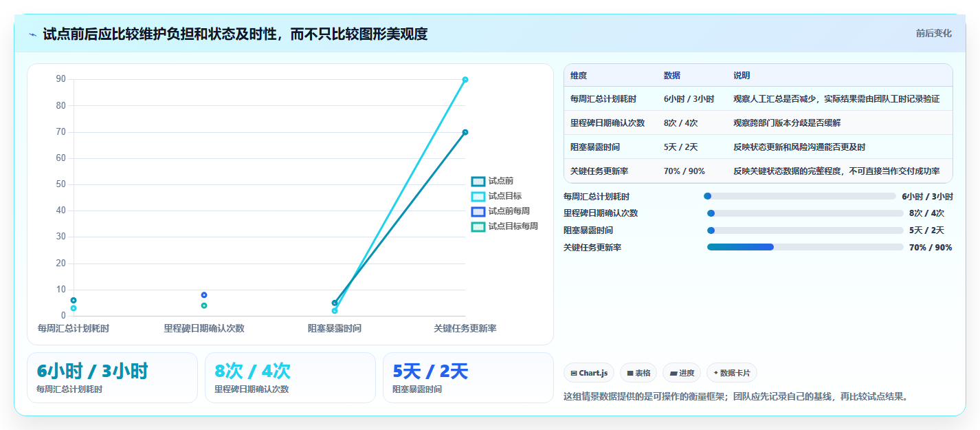Click the 数据 table column header
The image size is (980, 430).
tap(672, 76)
